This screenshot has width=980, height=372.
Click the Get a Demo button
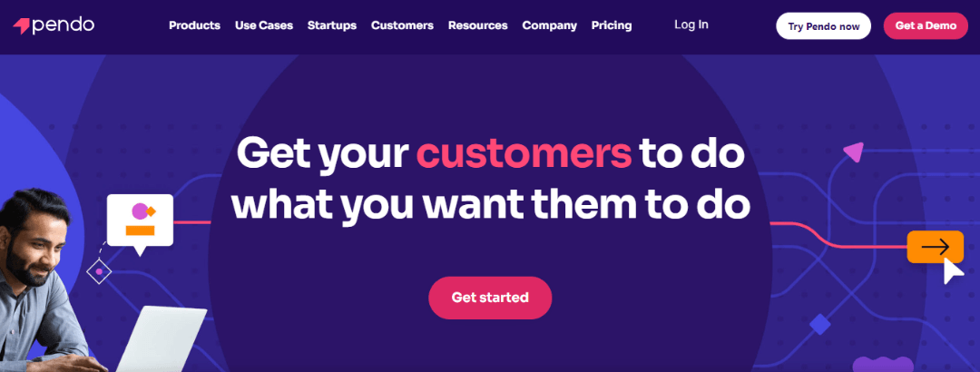click(926, 25)
